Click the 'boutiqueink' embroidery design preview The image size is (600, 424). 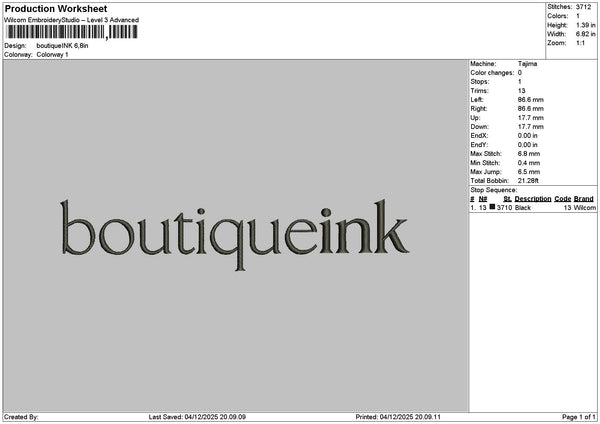point(235,235)
